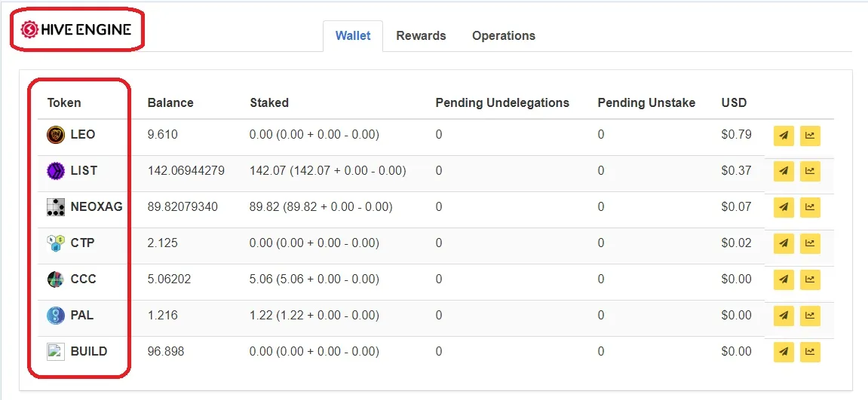Select the LIST token name
This screenshot has height=400, width=868.
[x=84, y=170]
